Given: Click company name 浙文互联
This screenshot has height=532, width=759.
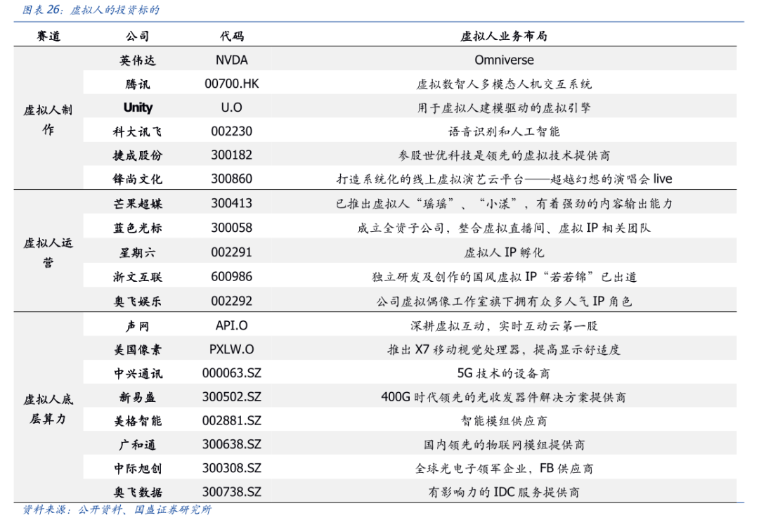Looking at the screenshot, I should coord(138,277).
